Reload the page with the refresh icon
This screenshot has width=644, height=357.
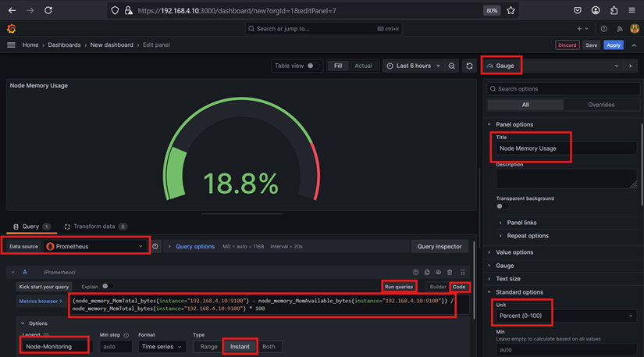[48, 10]
